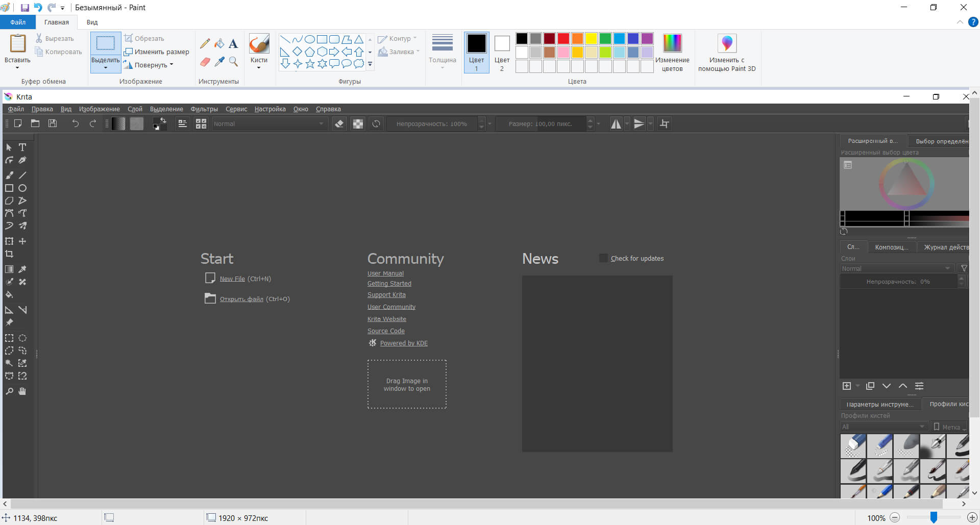Choose the Fill bucket tool in Krita
The image size is (980, 525).
coord(9,295)
